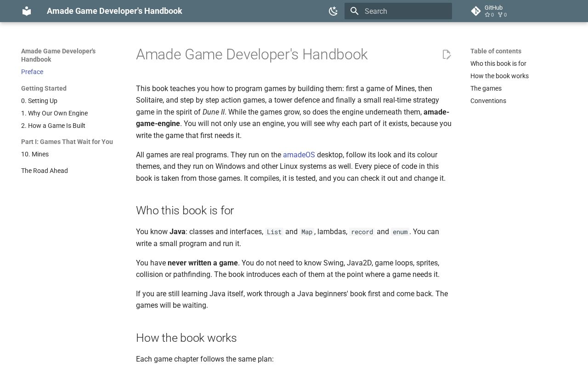Click the inline code word 'List'

pyautogui.click(x=274, y=232)
